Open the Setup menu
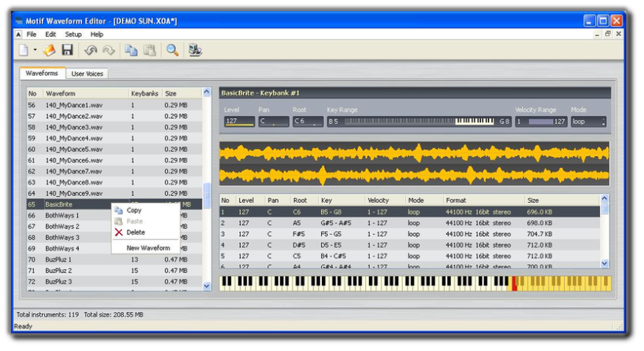The image size is (644, 351). click(73, 34)
